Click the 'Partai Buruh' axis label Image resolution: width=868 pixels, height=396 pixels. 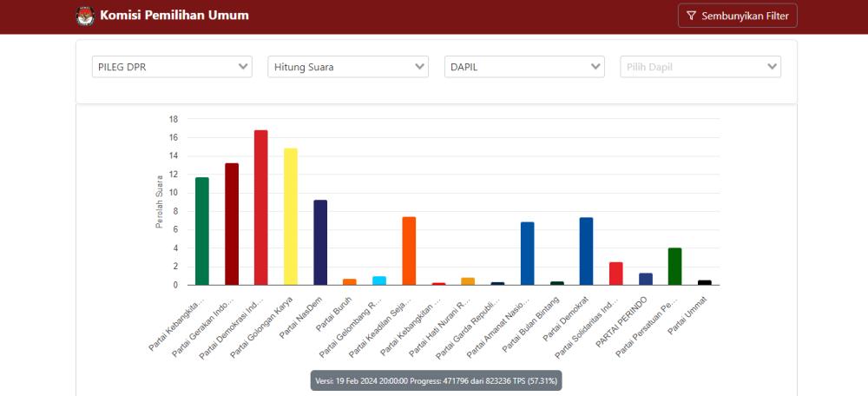pos(334,313)
